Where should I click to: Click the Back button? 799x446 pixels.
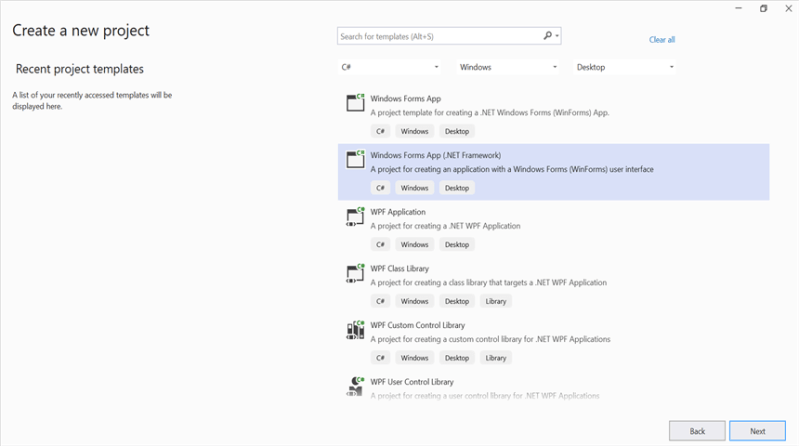(x=697, y=431)
